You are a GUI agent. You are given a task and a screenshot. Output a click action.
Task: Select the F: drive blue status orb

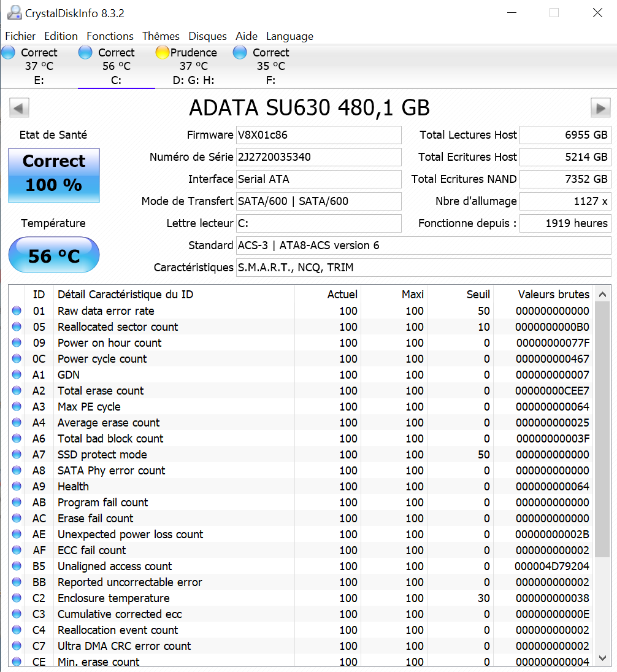pyautogui.click(x=240, y=53)
